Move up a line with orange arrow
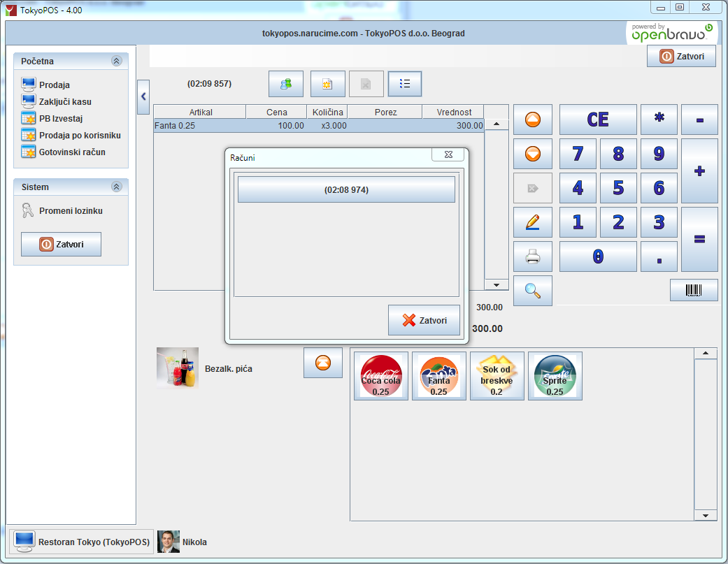This screenshot has height=564, width=728. coord(532,120)
